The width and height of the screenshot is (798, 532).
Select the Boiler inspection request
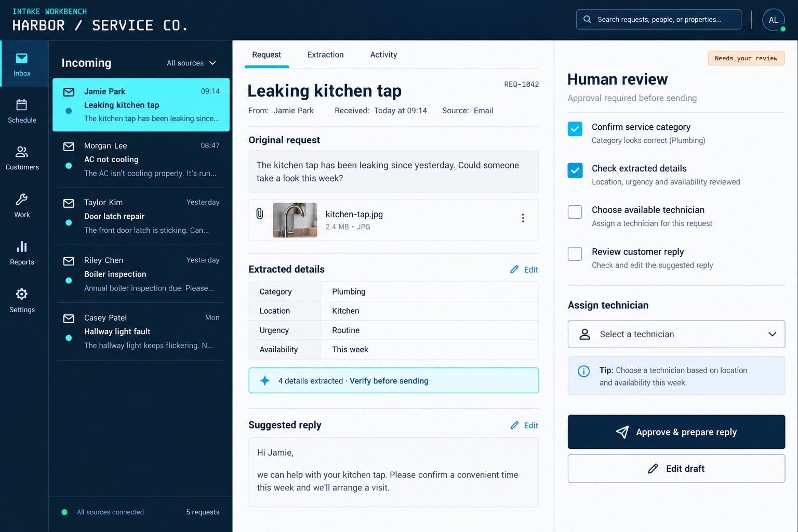click(141, 274)
